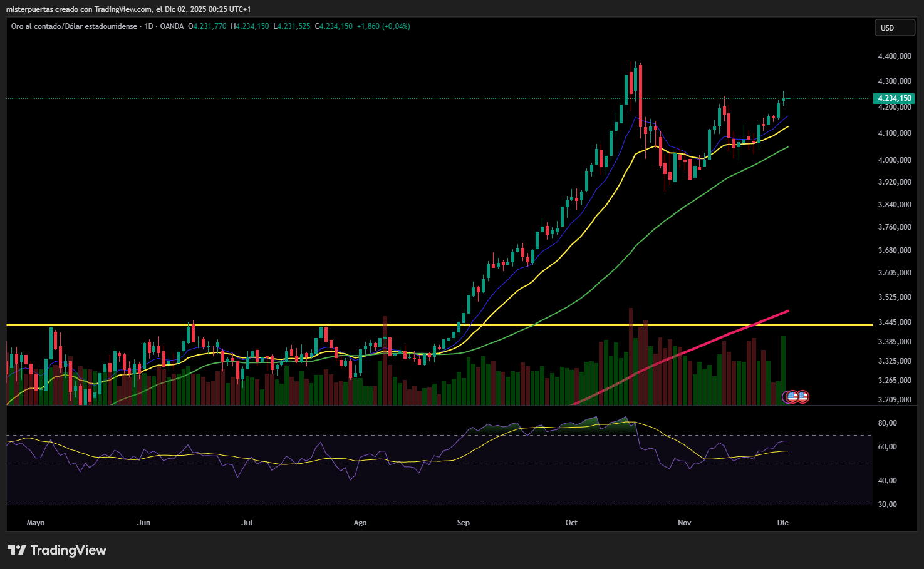Click the 1D timeframe label in the header

click(148, 26)
